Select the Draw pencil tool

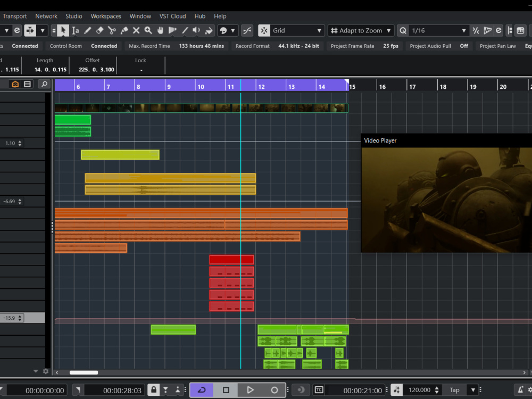pyautogui.click(x=88, y=30)
